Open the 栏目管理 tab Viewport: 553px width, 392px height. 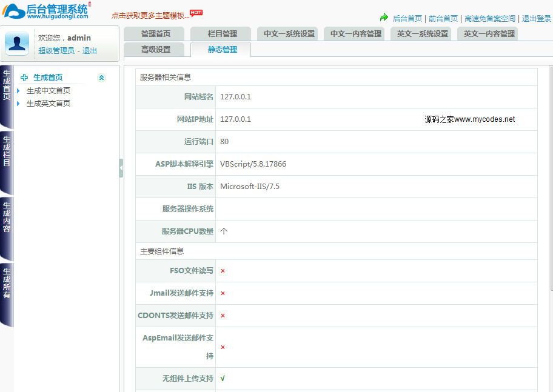pyautogui.click(x=221, y=34)
